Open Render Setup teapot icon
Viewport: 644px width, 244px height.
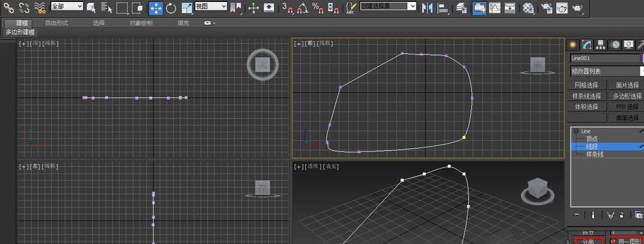(x=546, y=7)
